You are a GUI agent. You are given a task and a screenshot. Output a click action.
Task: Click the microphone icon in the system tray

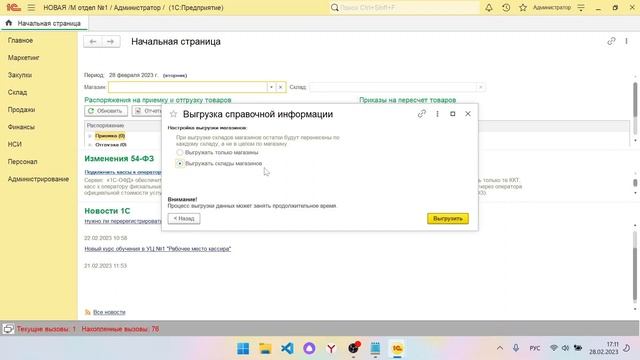click(516, 348)
